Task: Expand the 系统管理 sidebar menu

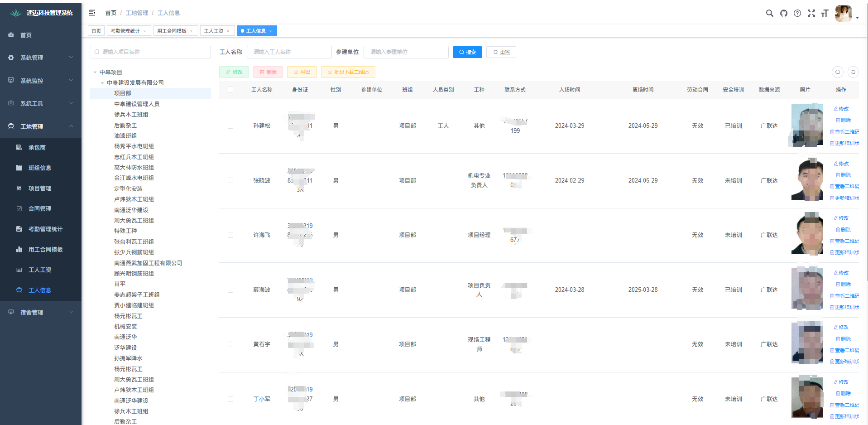Action: click(41, 58)
